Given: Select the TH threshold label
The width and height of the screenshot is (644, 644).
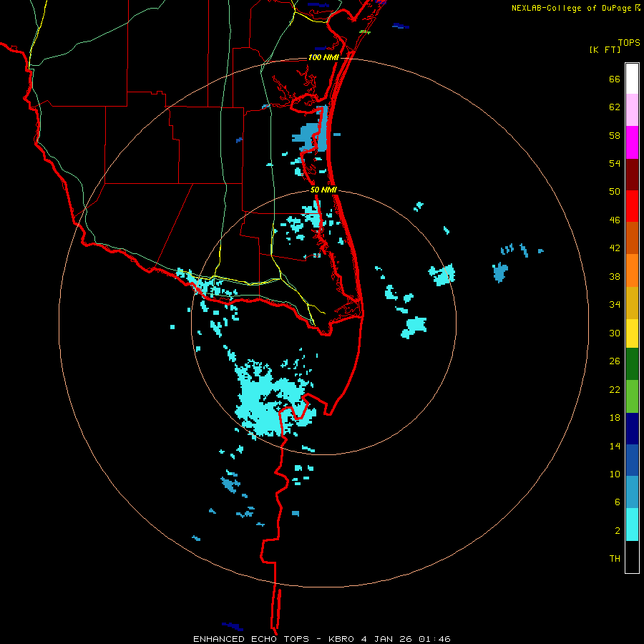Looking at the screenshot, I should (x=615, y=559).
